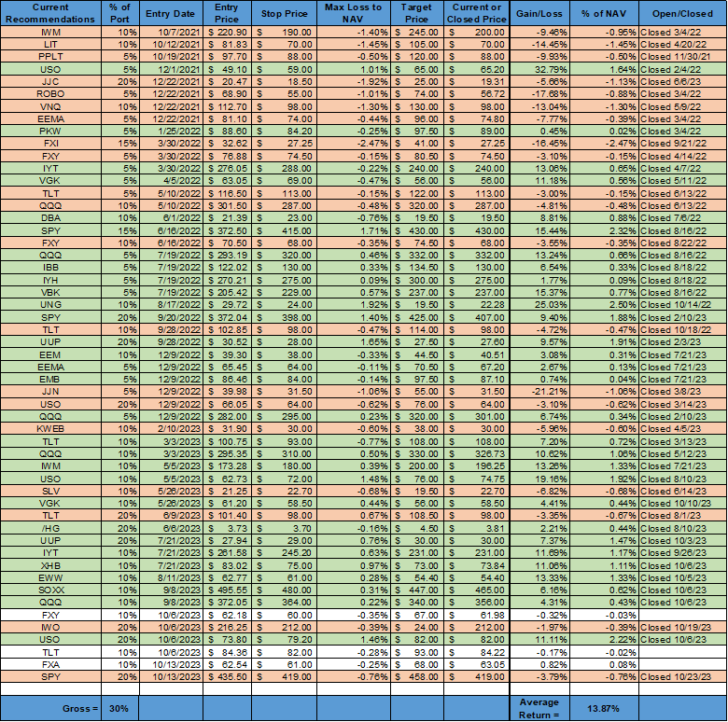
Task: Click the IYT entry price 276.05
Action: click(x=227, y=168)
